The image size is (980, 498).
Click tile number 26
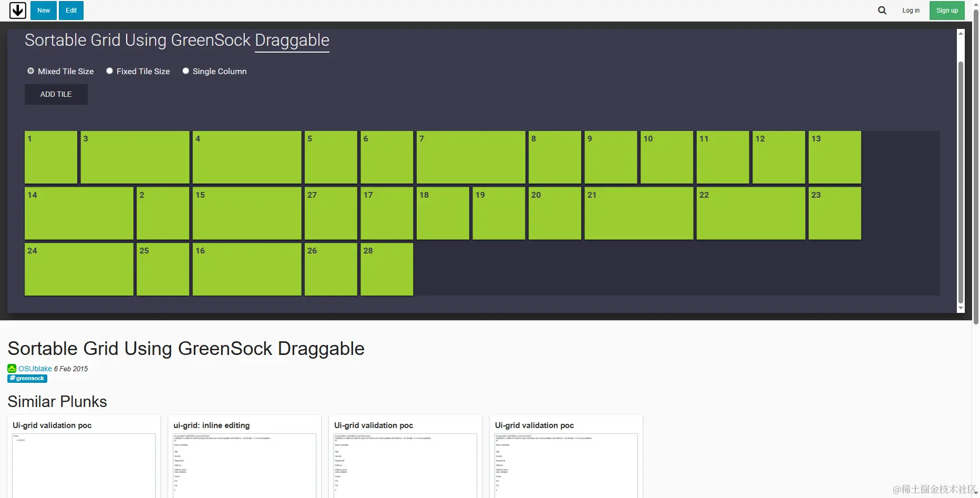331,269
